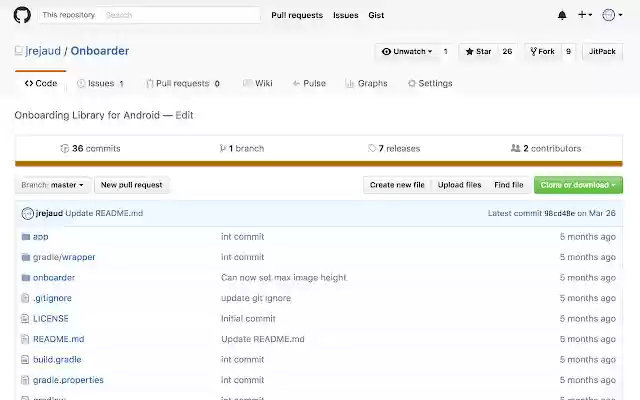View 36 commits
The image size is (640, 400).
point(90,148)
